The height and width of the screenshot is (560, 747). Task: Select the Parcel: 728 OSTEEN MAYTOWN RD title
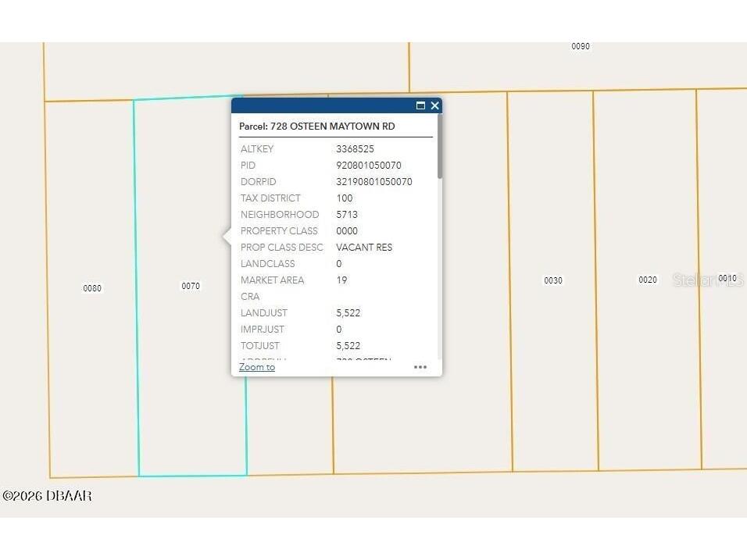pyautogui.click(x=316, y=127)
